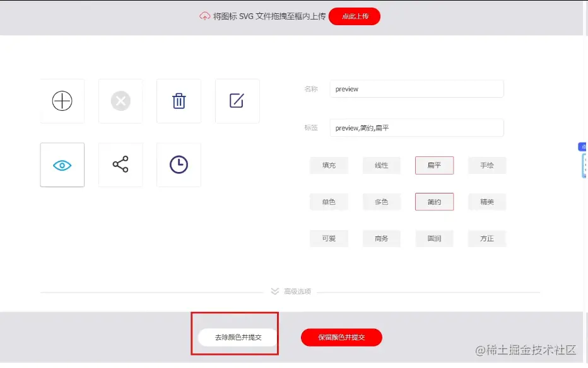
Task: Choose the 商务 style tag
Action: (381, 238)
